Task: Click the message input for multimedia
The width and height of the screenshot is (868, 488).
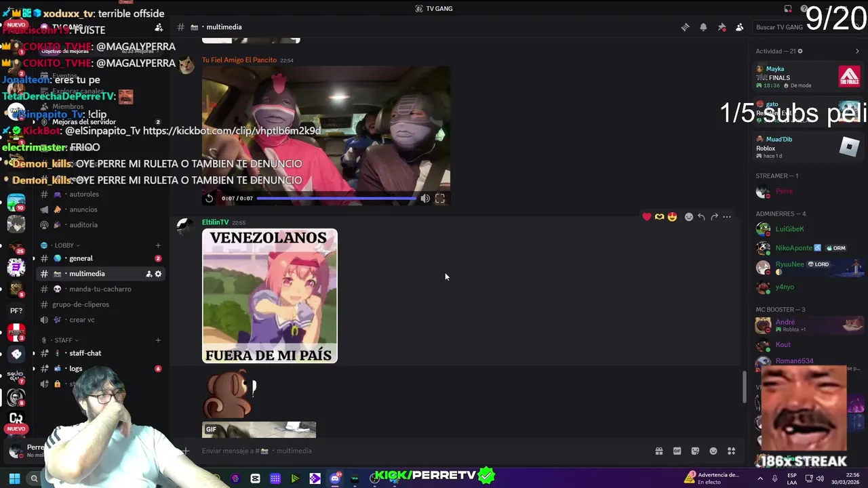Action: point(420,451)
